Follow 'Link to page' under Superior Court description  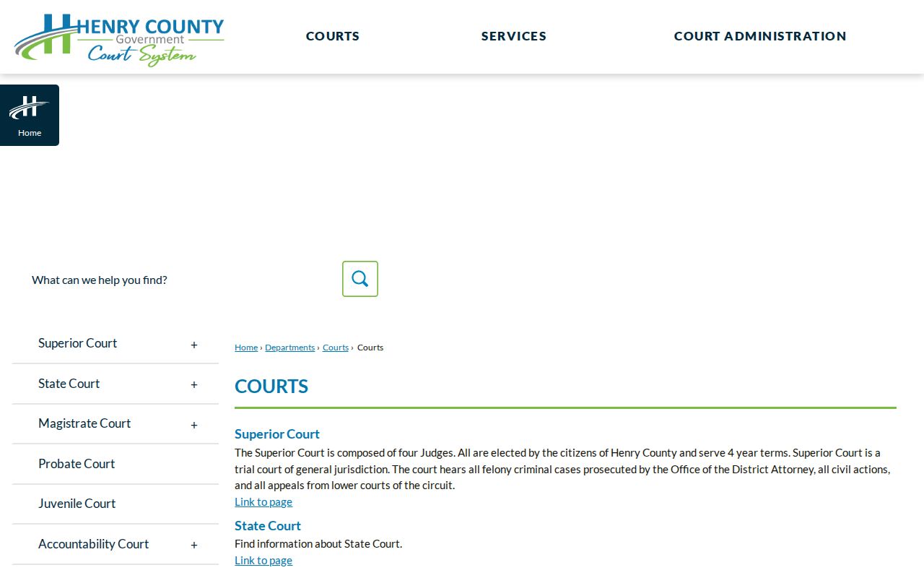point(263,502)
